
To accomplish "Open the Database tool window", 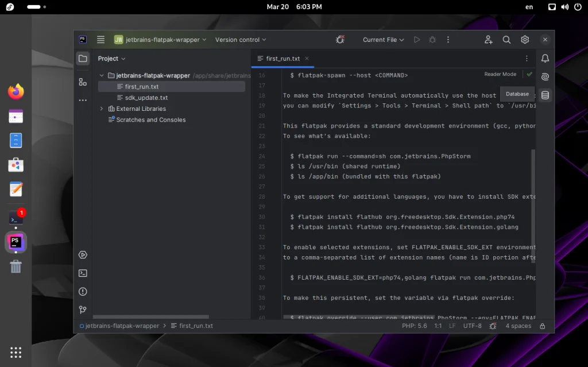I will pos(544,94).
